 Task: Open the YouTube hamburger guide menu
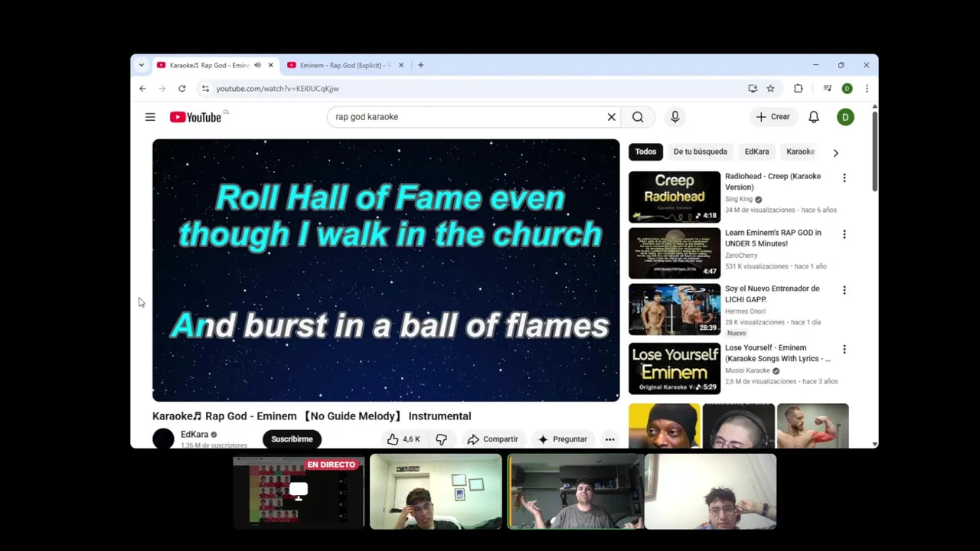150,117
